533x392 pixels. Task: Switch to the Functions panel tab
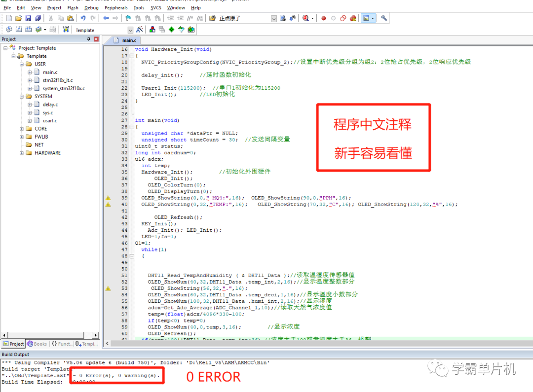[62, 344]
